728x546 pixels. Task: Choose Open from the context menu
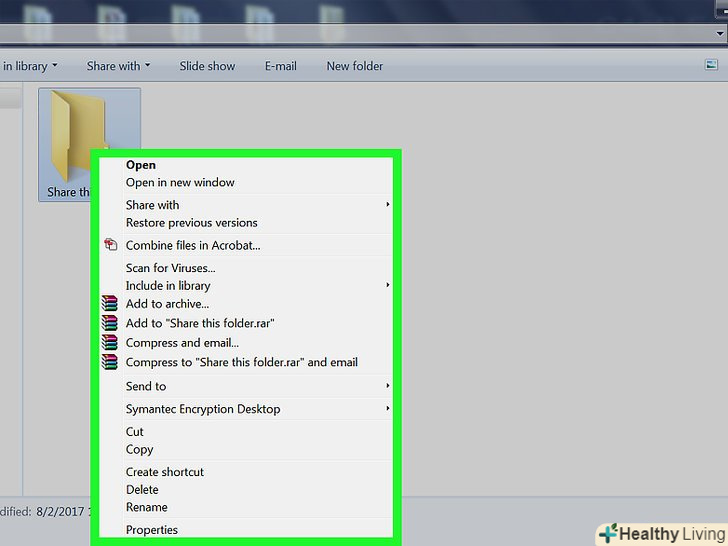246,165
